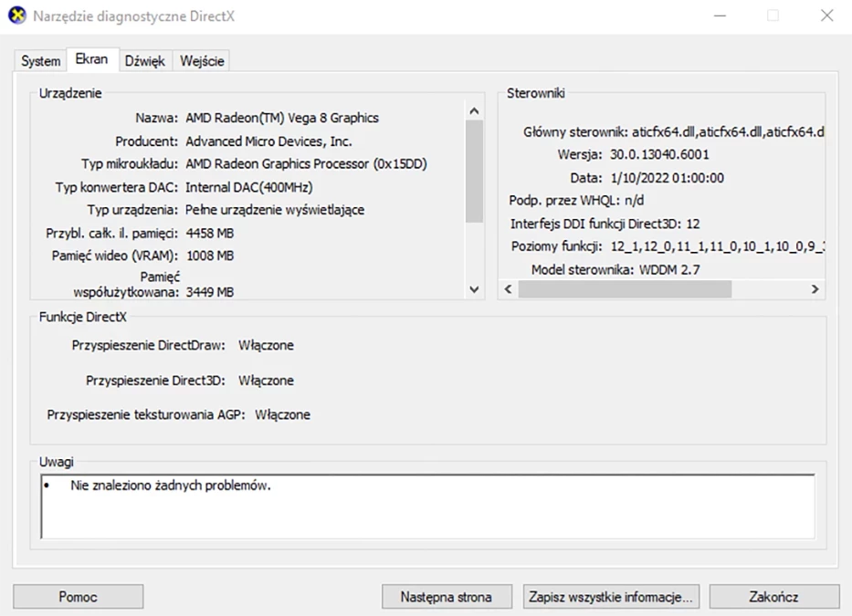Screen dimensions: 852x616
Task: Click the text Advanced Micro Devices, Inc.
Action: [269, 141]
